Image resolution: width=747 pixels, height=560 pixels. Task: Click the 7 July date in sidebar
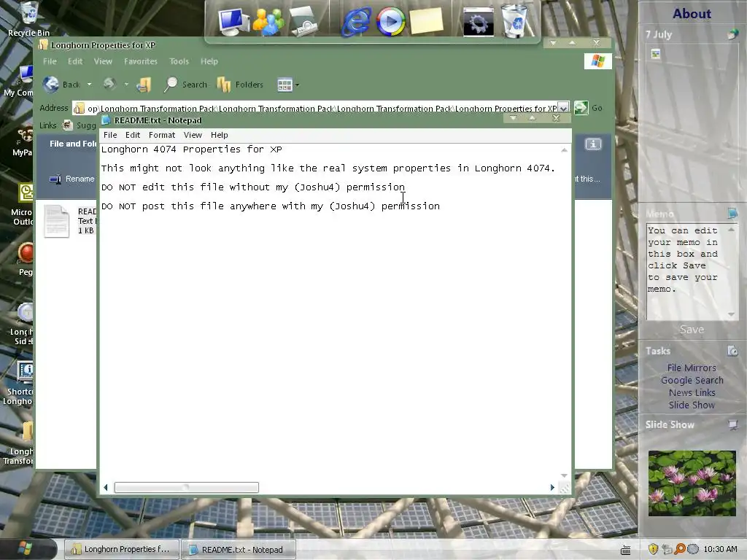(659, 34)
